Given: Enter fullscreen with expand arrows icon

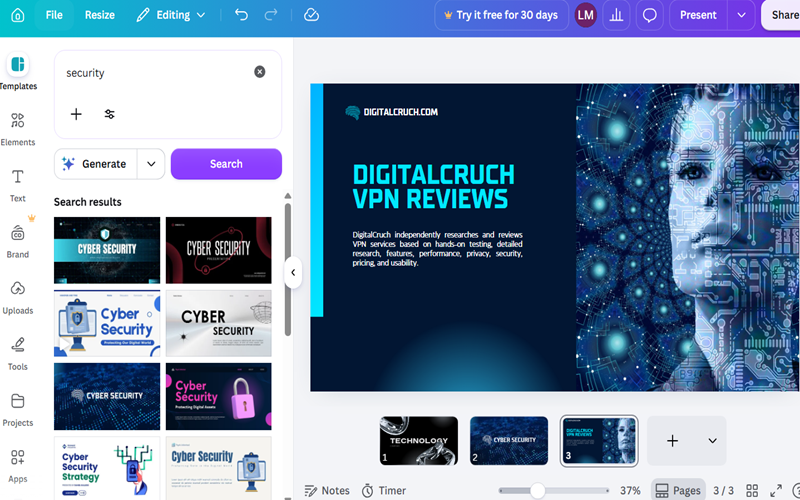Looking at the screenshot, I should [776, 491].
